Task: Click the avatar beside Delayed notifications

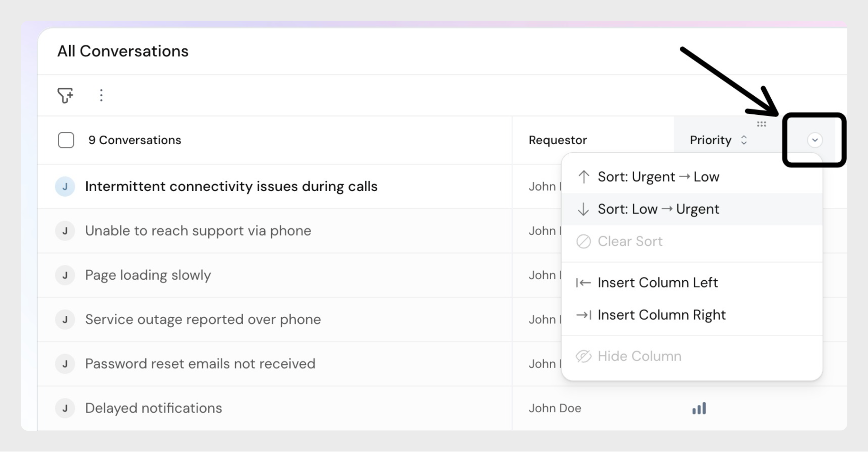Action: 65,408
